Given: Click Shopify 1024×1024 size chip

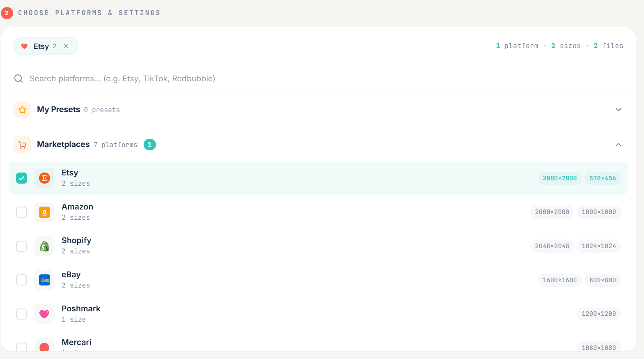Looking at the screenshot, I should (599, 246).
